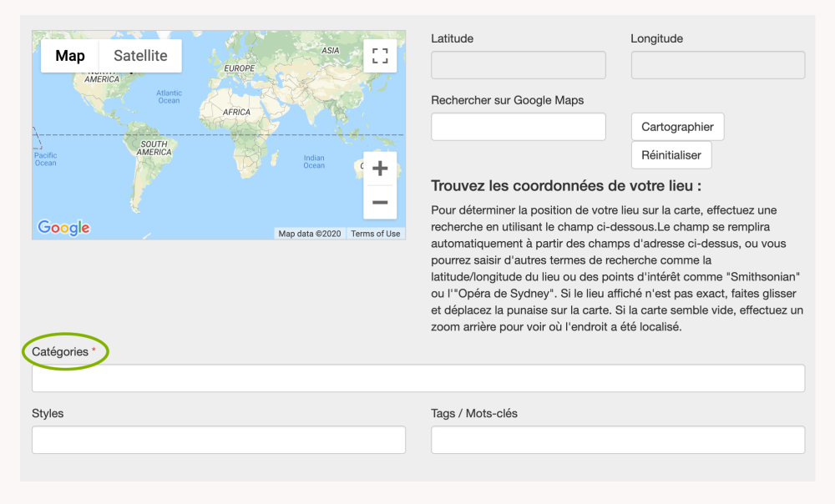
Task: Toggle fullscreen view of the map
Action: (x=380, y=56)
